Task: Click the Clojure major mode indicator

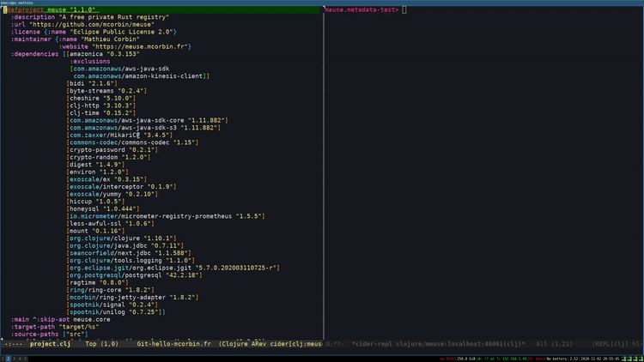Action: click(235, 344)
